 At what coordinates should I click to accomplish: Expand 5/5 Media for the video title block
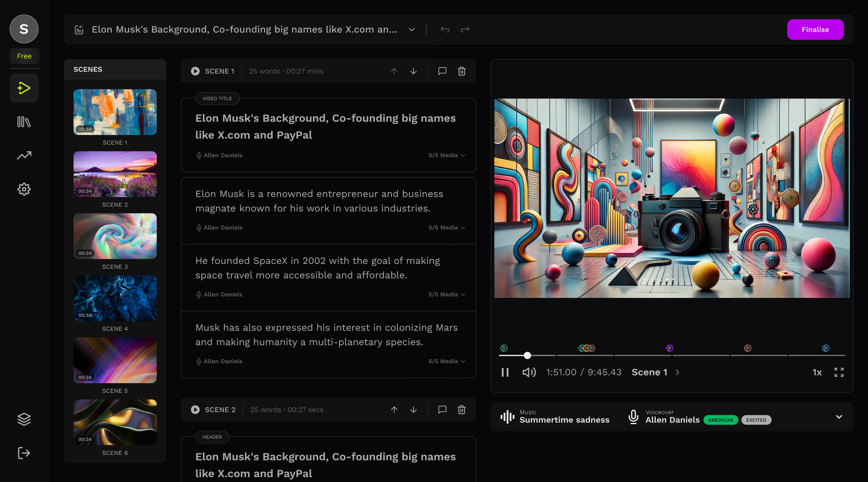447,155
